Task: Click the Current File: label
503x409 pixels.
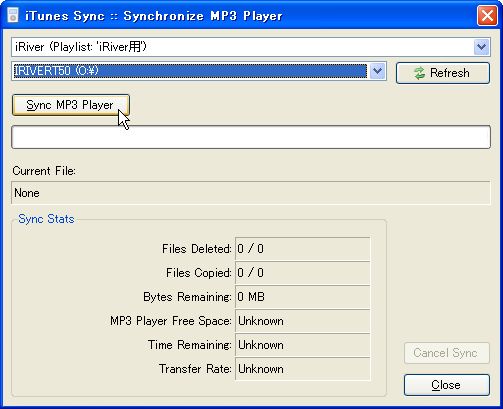Action: [44, 171]
